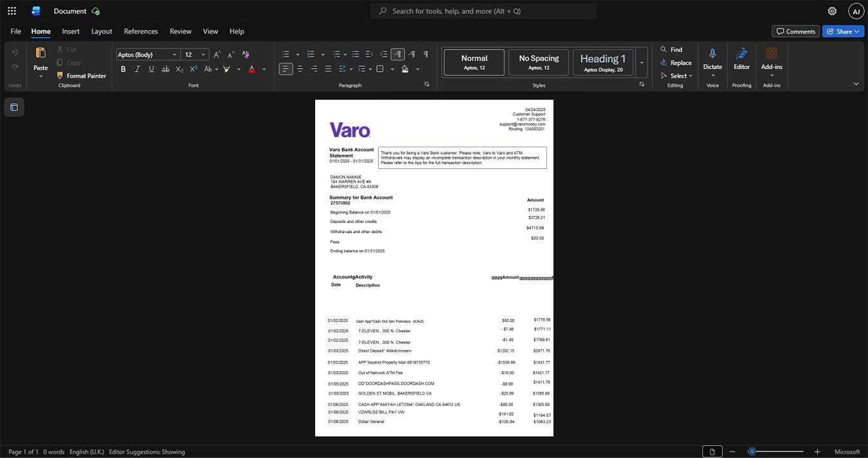
Task: Apply subscript formatting
Action: pos(180,69)
